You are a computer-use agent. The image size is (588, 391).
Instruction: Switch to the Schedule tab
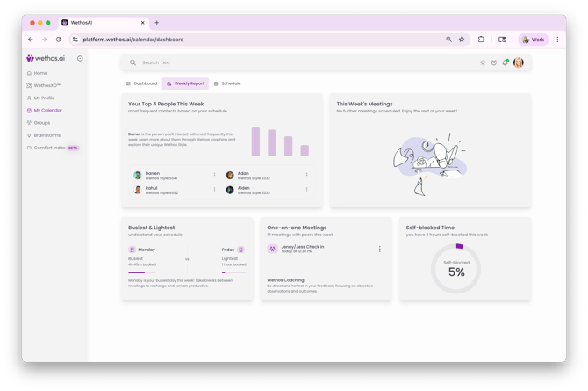pyautogui.click(x=227, y=83)
